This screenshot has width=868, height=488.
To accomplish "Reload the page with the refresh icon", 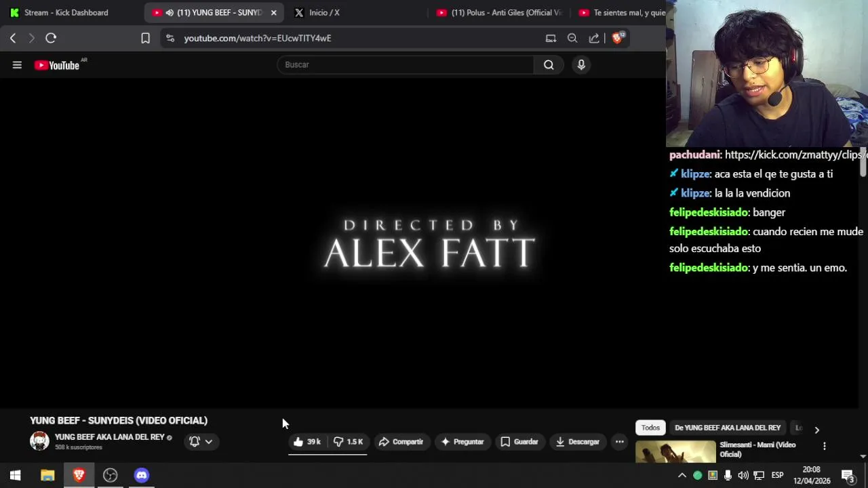I will (x=51, y=39).
